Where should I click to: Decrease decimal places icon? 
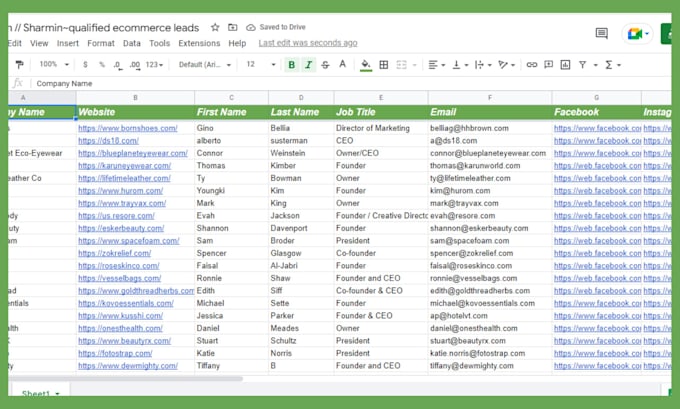point(117,65)
